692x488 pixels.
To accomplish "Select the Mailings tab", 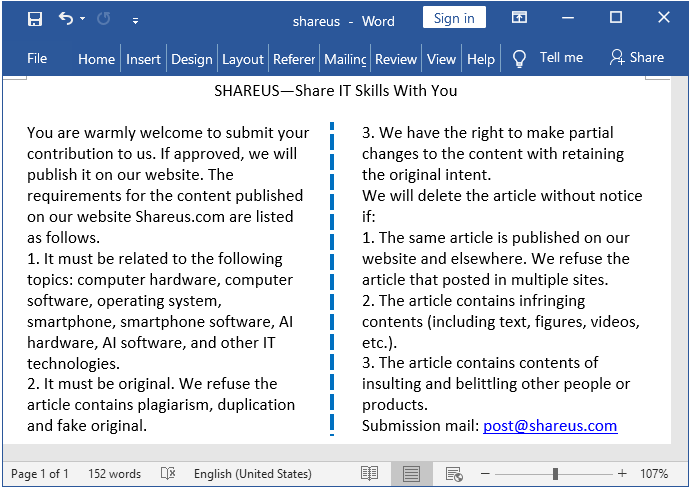I will [x=345, y=59].
